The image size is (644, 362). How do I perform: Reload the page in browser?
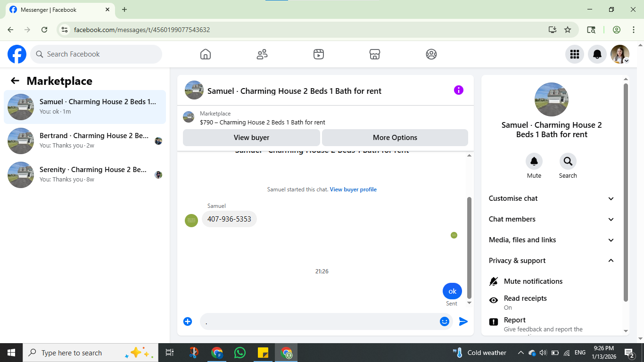pyautogui.click(x=44, y=30)
